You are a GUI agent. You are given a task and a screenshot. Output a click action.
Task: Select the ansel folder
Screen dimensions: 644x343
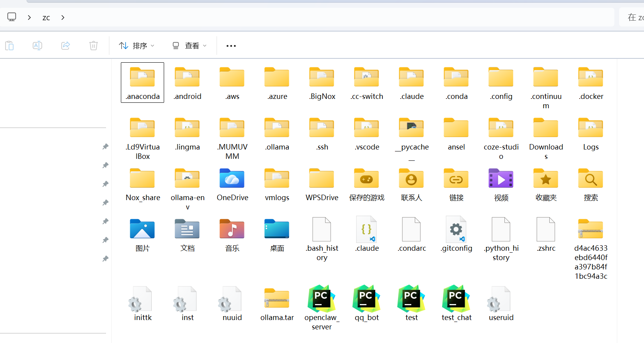point(456,133)
